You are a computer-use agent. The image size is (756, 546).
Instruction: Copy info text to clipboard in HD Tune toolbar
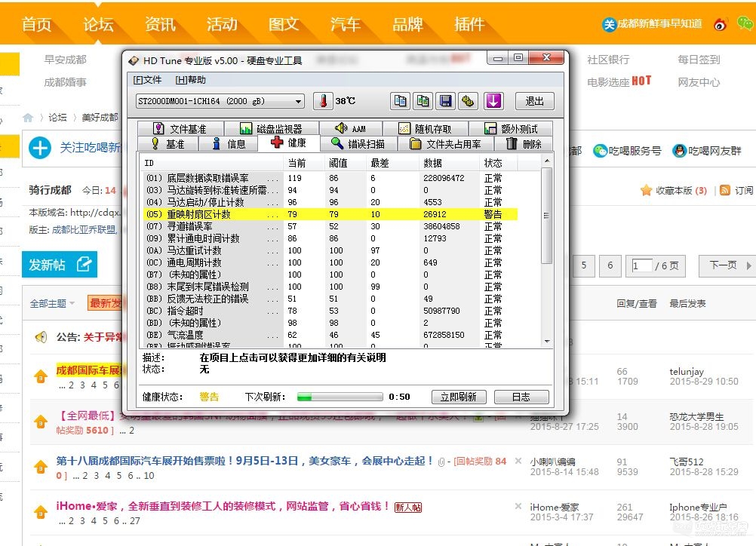[x=400, y=101]
